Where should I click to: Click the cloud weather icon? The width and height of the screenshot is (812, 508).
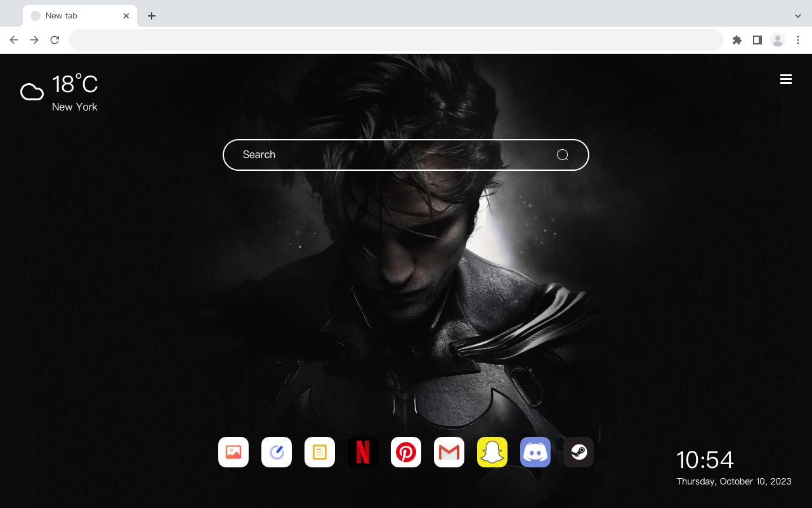tap(32, 92)
